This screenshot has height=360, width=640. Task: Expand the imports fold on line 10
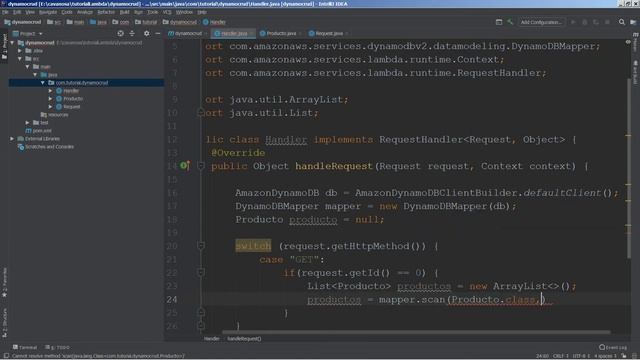(200, 112)
